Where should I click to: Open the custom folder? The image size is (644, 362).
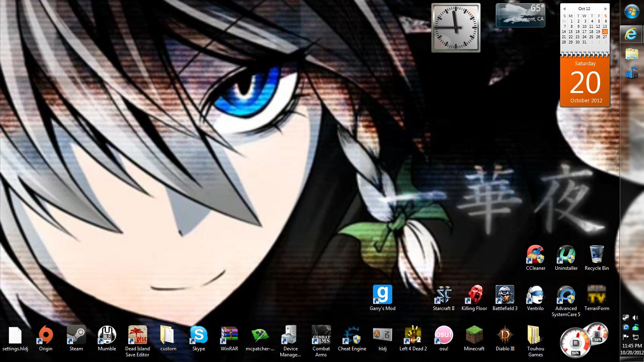168,339
